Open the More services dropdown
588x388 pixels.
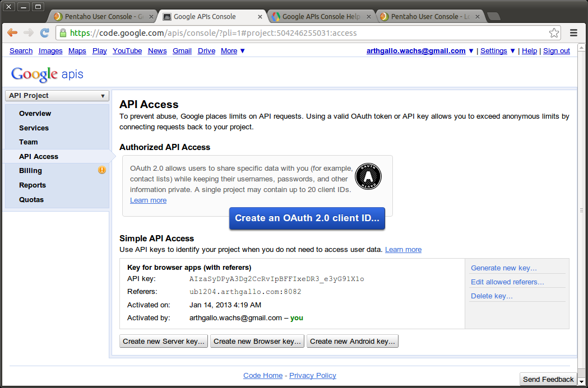tap(233, 51)
